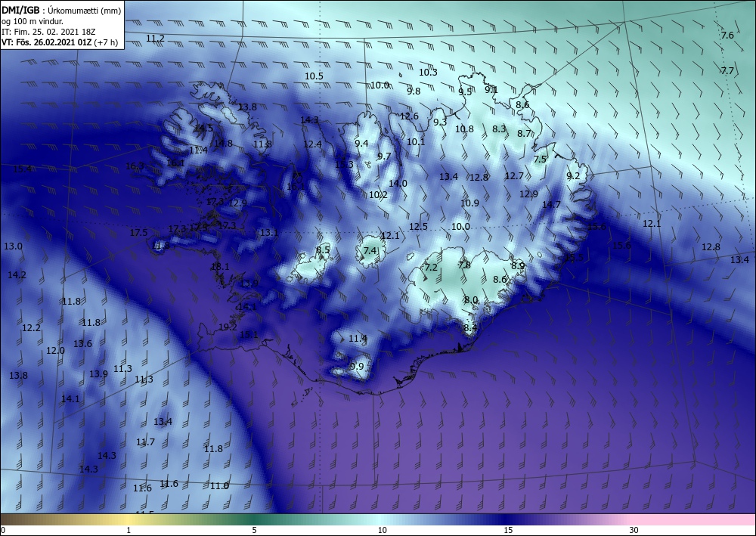Click the value "9.1" on the map
Viewport: 756px width, 536px height.
point(491,90)
